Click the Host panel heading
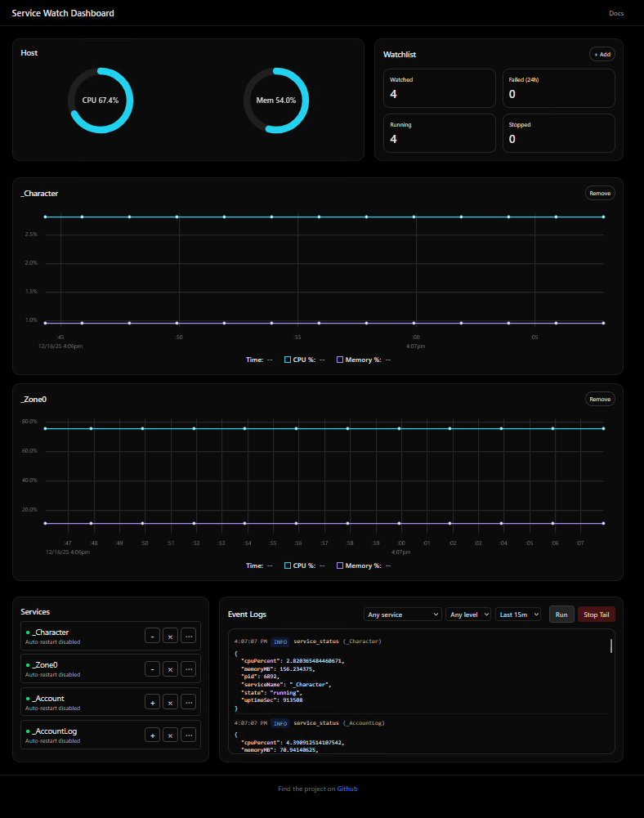 coord(29,52)
